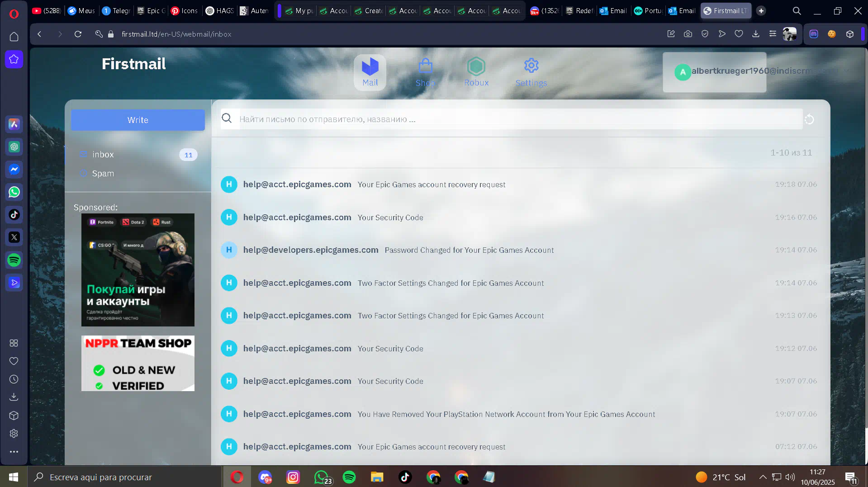
Task: Open Opera sidebar downloads icon
Action: [14, 397]
